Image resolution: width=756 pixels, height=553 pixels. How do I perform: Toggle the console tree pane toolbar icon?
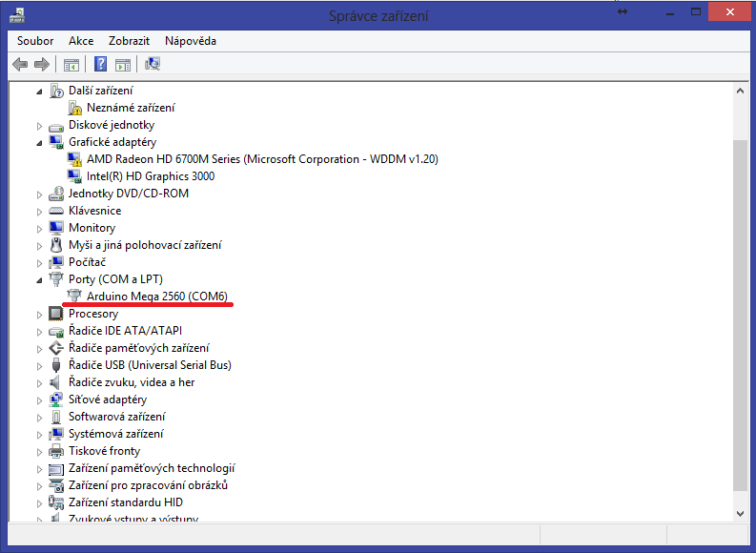point(72,64)
